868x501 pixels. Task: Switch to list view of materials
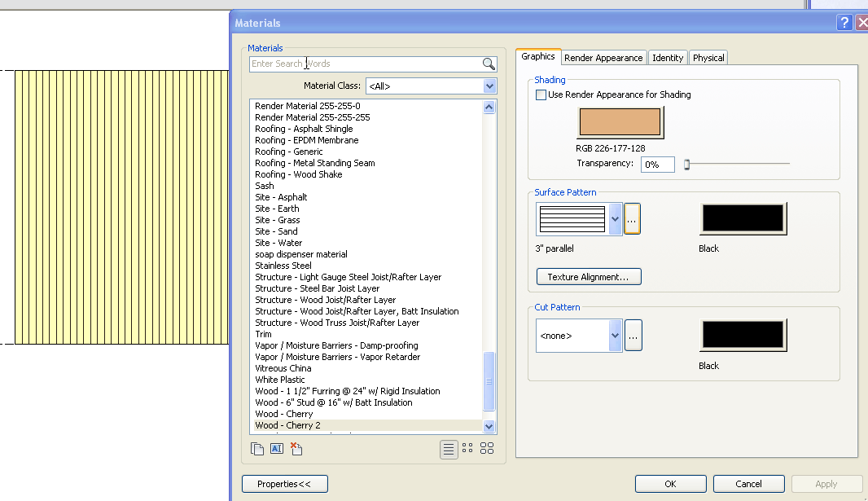click(448, 448)
